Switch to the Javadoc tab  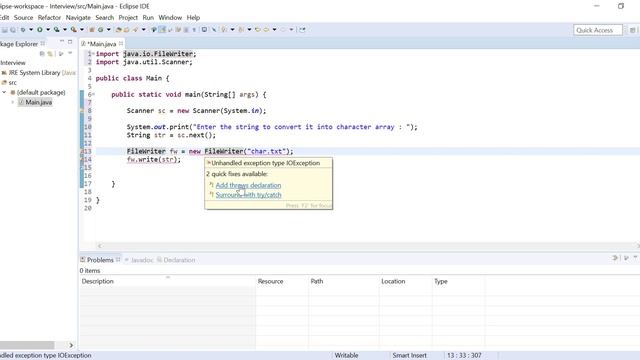[x=139, y=260]
